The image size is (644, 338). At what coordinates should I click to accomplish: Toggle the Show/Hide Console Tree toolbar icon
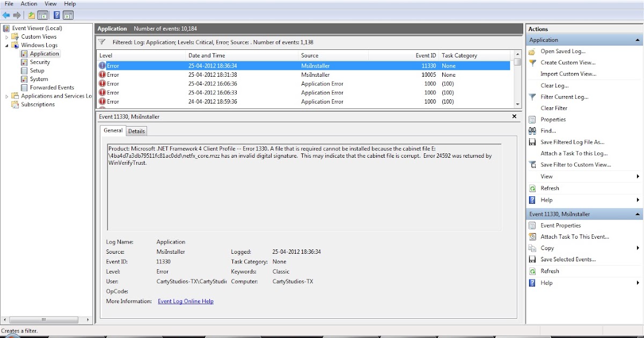pyautogui.click(x=43, y=15)
